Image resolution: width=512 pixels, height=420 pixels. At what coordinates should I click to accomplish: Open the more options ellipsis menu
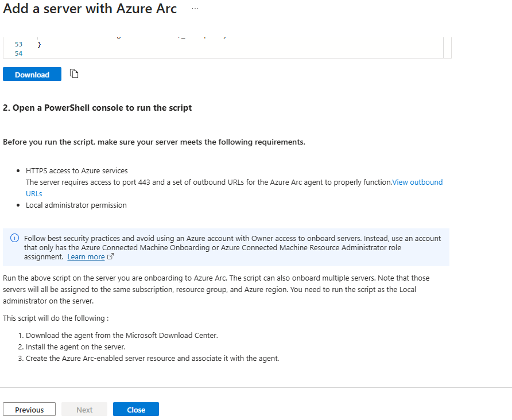(x=195, y=9)
